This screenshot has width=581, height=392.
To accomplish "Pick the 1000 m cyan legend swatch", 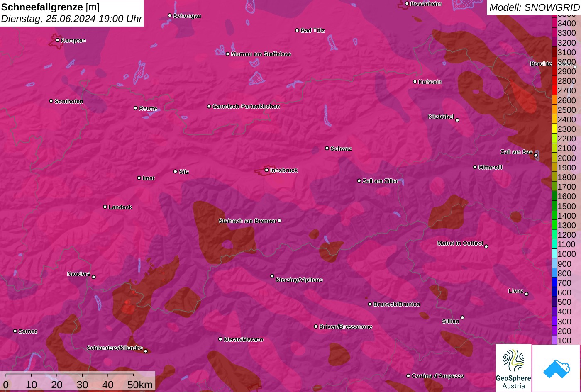I will [x=554, y=254].
